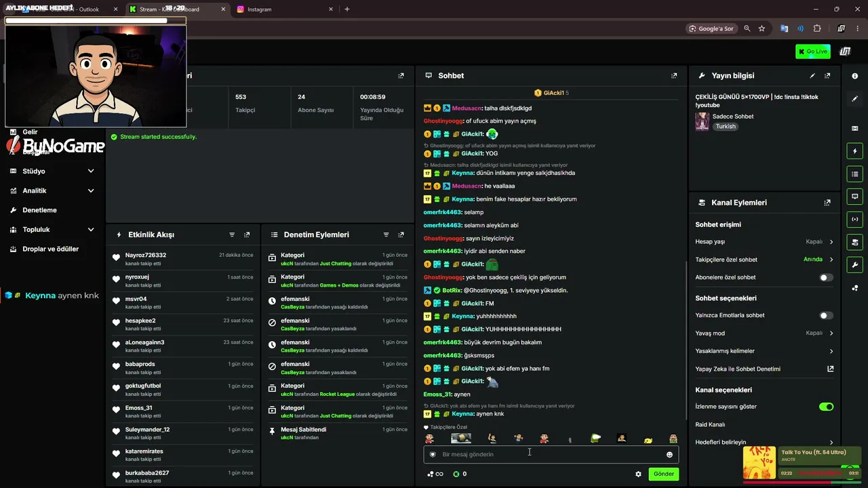Pop out the Denetim Eylemleri panel
The height and width of the screenshot is (488, 868).
401,235
